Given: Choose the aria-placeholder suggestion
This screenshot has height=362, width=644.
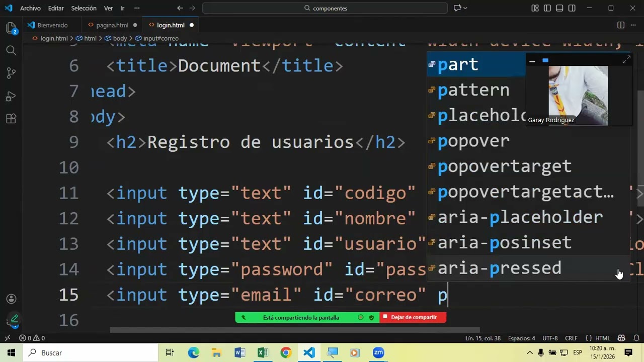Looking at the screenshot, I should pyautogui.click(x=528, y=217).
